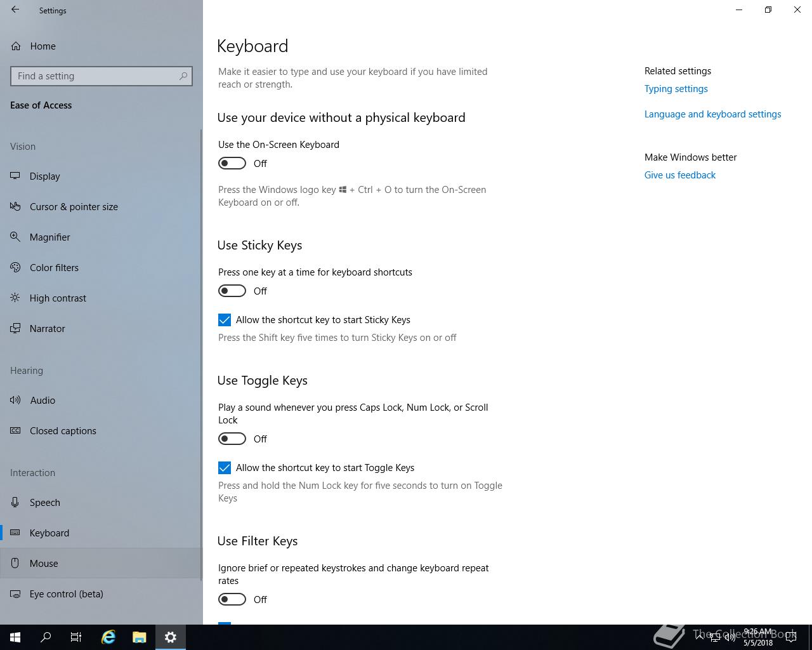The image size is (812, 650).
Task: Click Speech in Interaction section
Action: point(101,502)
